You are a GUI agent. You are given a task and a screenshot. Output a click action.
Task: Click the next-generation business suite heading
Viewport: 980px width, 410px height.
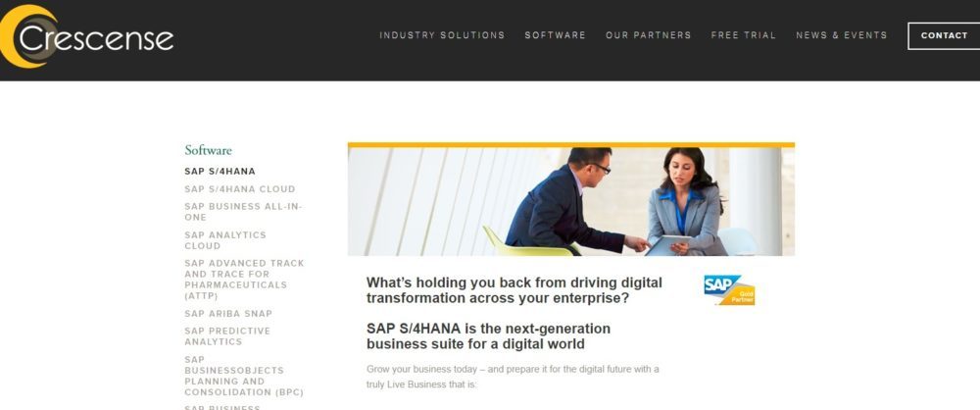tap(488, 335)
